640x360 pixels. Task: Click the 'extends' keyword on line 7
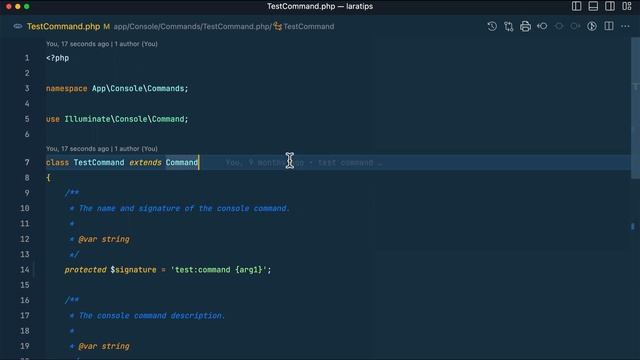pyautogui.click(x=145, y=162)
